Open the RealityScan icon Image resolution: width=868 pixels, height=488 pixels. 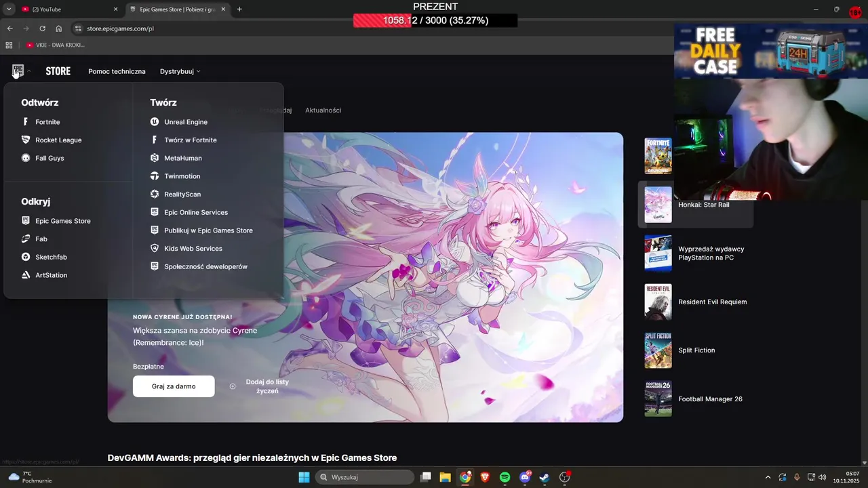pyautogui.click(x=155, y=194)
